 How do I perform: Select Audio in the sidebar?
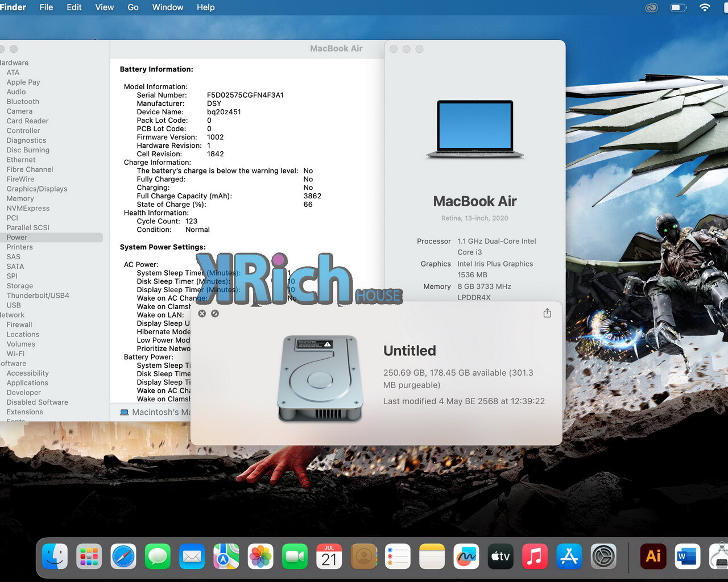tap(16, 92)
